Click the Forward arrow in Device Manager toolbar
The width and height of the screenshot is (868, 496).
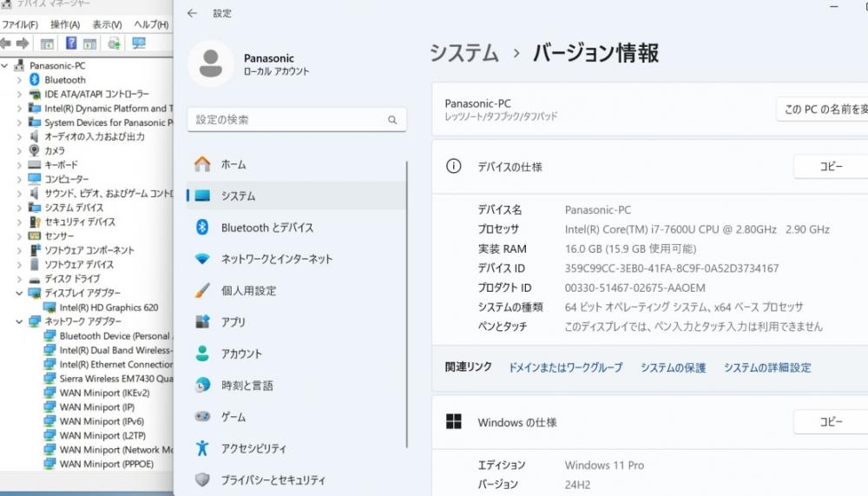click(x=23, y=43)
